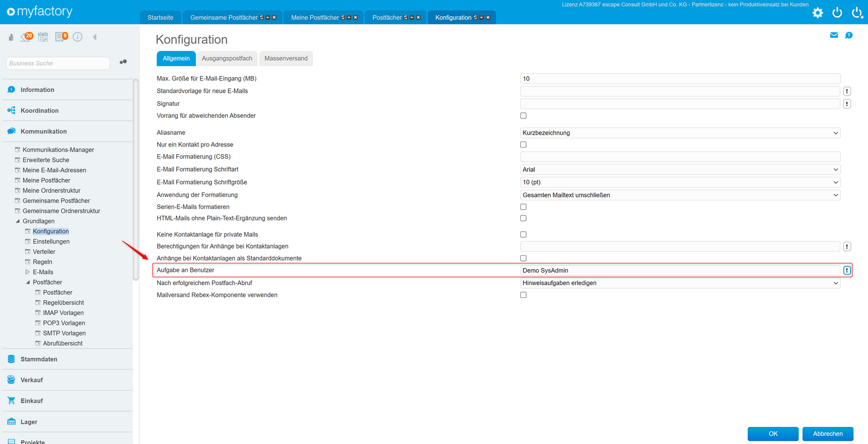Image resolution: width=868 pixels, height=444 pixels.
Task: Click the person icon in the sidebar toolbar
Action: [x=11, y=37]
